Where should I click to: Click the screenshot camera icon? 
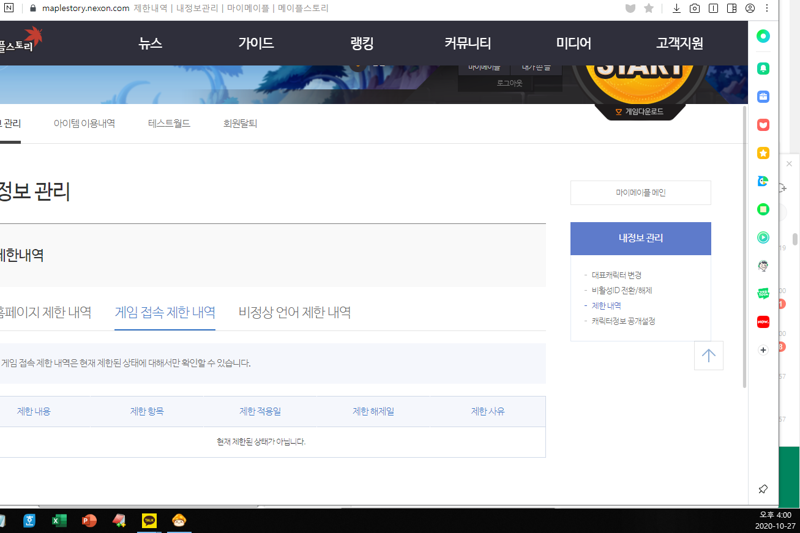click(694, 8)
